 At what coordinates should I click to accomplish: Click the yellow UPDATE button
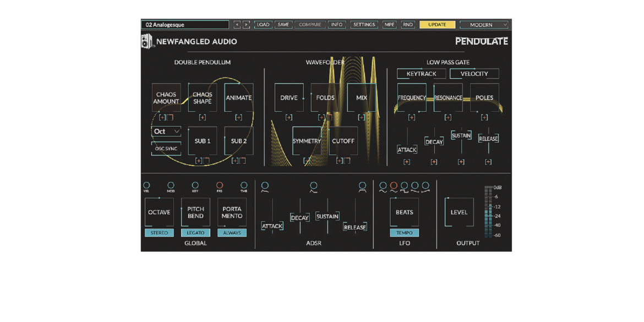point(438,25)
